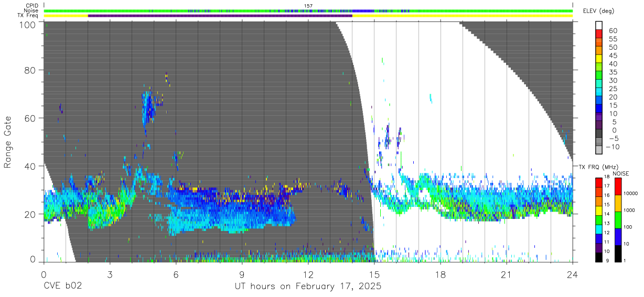
Task: Click the red top segment of the TX FRQ bar
Action: (599, 183)
